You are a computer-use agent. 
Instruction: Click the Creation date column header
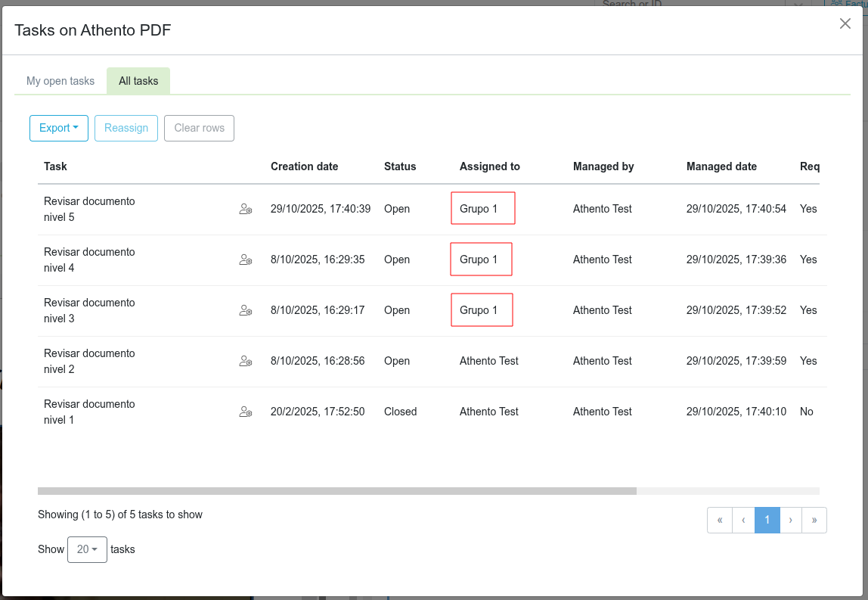click(x=304, y=166)
